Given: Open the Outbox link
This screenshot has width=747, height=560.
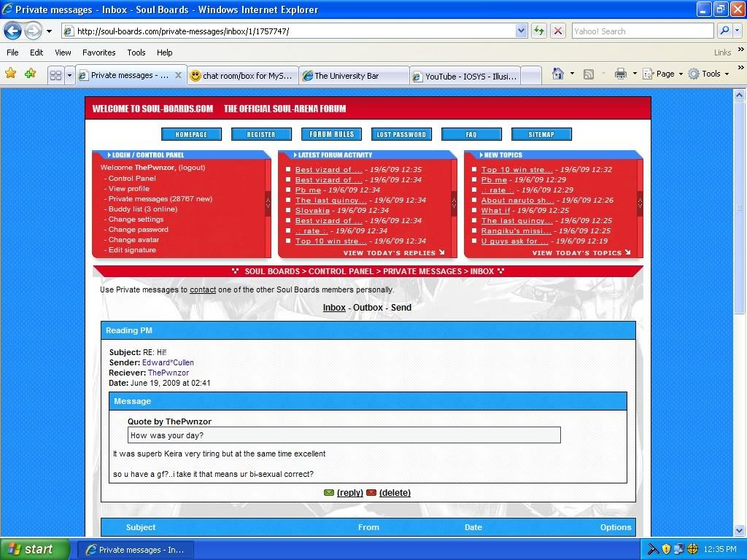Looking at the screenshot, I should (x=368, y=308).
